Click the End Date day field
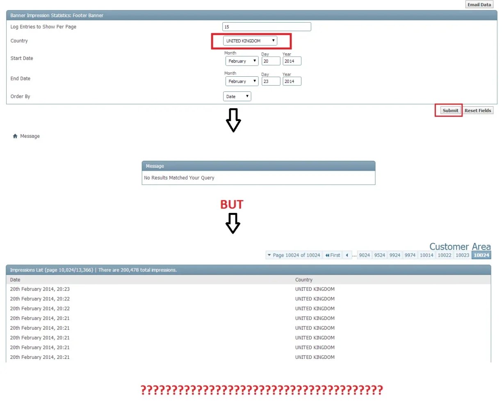The image size is (504, 420). pos(271,81)
